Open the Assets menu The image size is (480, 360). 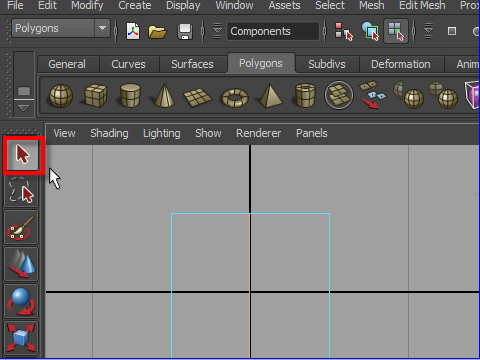284,5
